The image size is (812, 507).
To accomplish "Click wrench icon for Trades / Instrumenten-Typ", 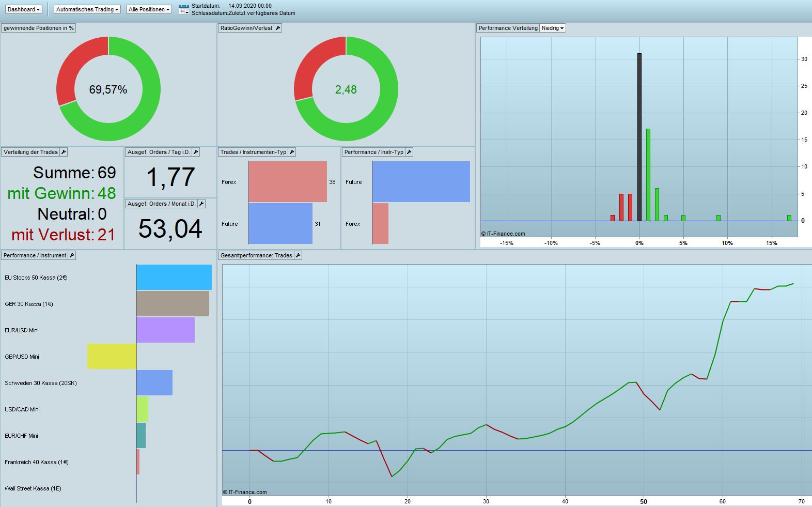I will 292,152.
